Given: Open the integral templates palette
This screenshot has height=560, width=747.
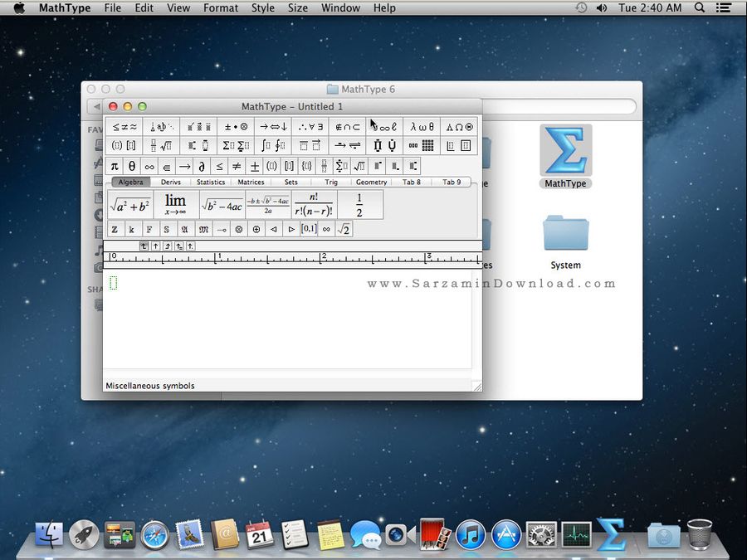Looking at the screenshot, I should click(x=273, y=145).
